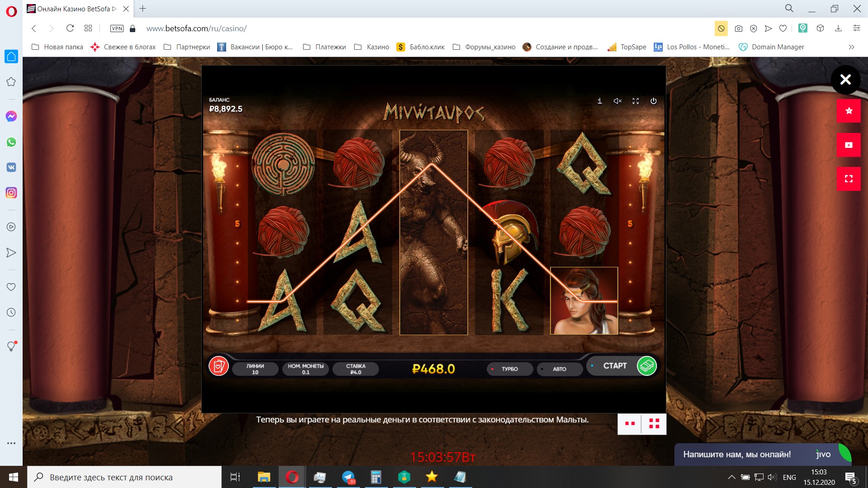The height and width of the screenshot is (488, 868).
Task: Open browsing history clock icon
Action: pyautogui.click(x=11, y=313)
